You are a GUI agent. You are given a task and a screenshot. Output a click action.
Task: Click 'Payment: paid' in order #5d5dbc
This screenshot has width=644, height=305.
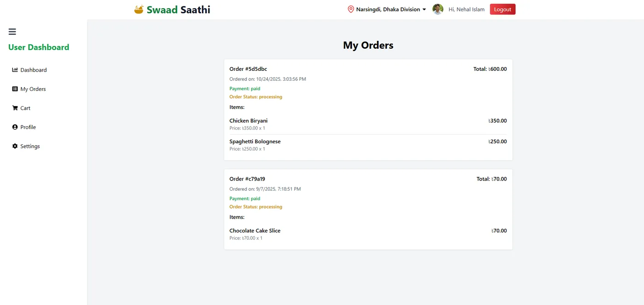pos(245,89)
